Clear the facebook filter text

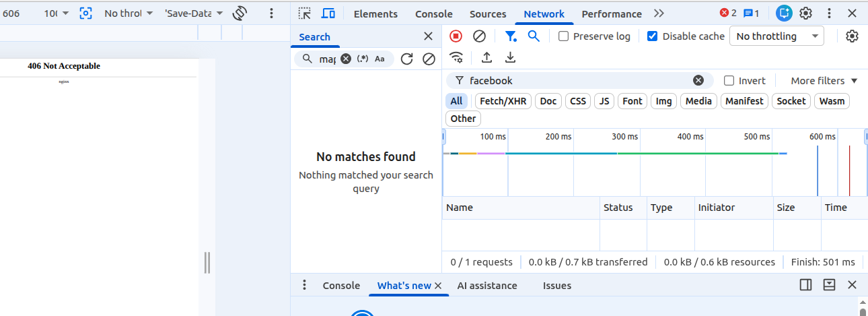tap(698, 80)
